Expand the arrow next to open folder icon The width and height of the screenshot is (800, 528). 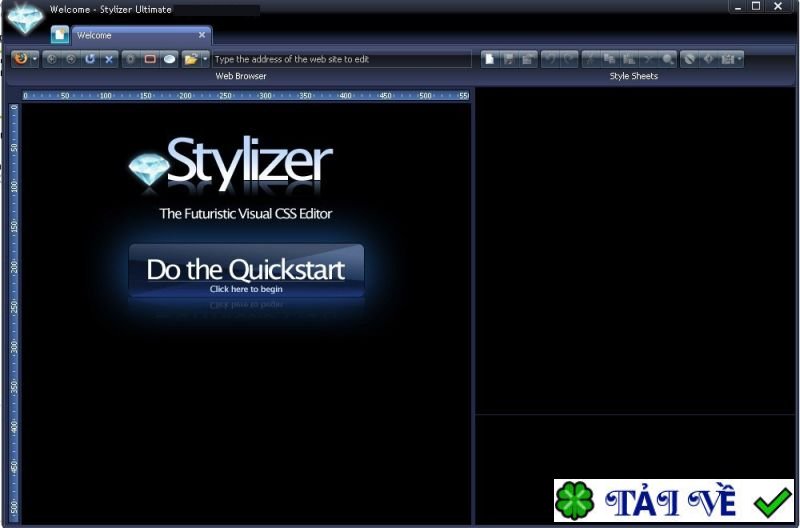(205, 59)
